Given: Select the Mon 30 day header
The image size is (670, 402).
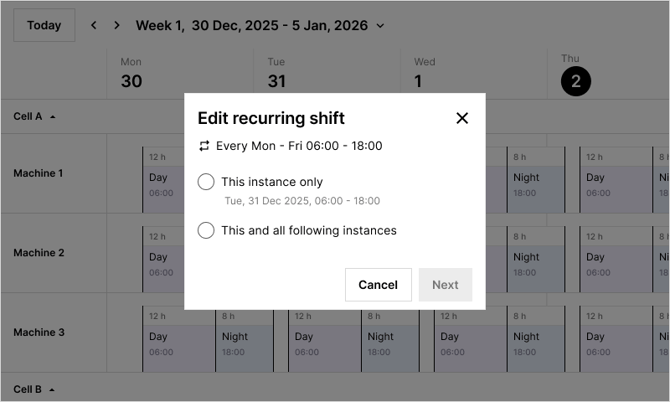Looking at the screenshot, I should (x=131, y=74).
